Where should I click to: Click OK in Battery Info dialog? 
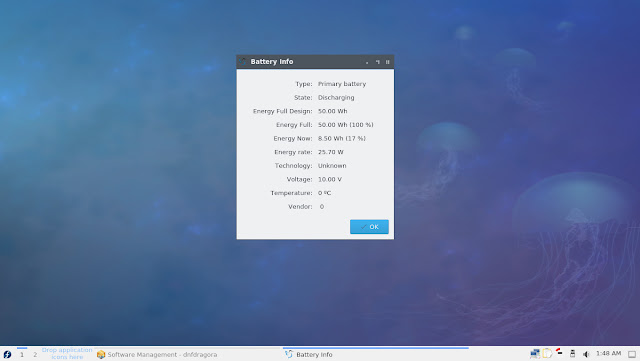click(369, 227)
